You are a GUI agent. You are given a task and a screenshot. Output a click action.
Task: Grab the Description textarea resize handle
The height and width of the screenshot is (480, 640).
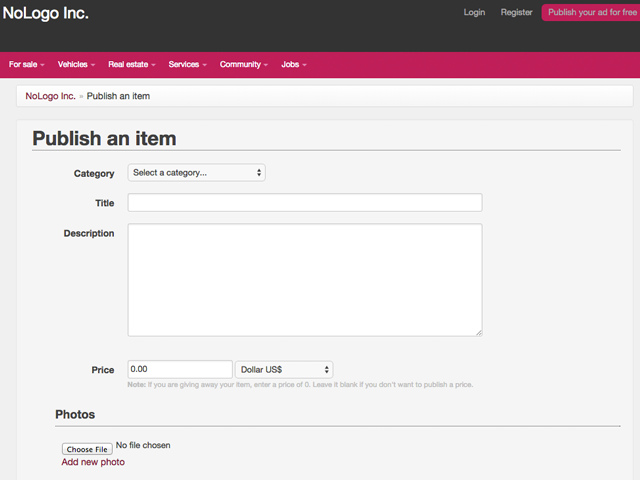tap(479, 333)
